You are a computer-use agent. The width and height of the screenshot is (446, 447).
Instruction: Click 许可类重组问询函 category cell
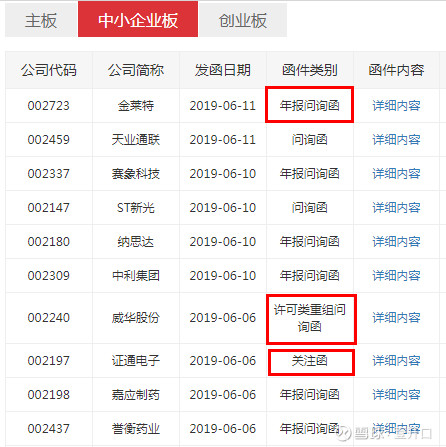tap(310, 318)
